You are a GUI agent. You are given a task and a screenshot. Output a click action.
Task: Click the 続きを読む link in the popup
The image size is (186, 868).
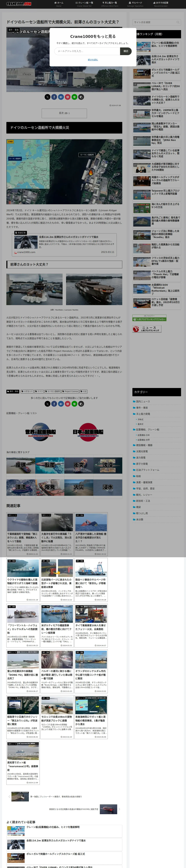coord(93,60)
